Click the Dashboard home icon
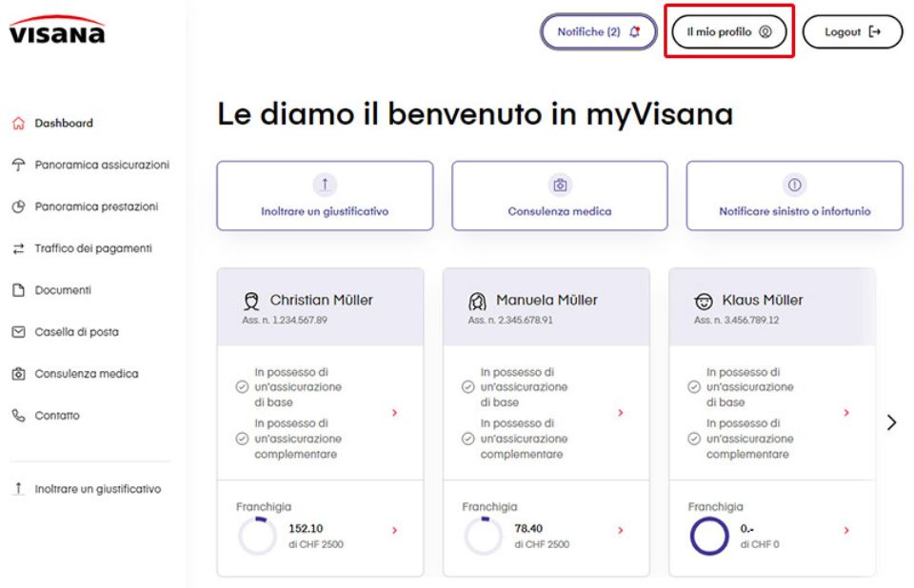The height and width of the screenshot is (588, 914). (x=17, y=123)
